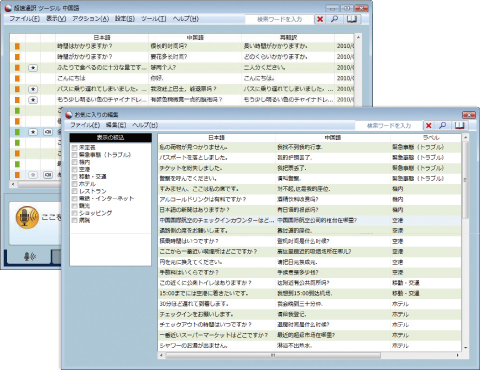The width and height of the screenshot is (480, 370).
Task: Toggle the ショッピング filter checkbox
Action: 75,213
